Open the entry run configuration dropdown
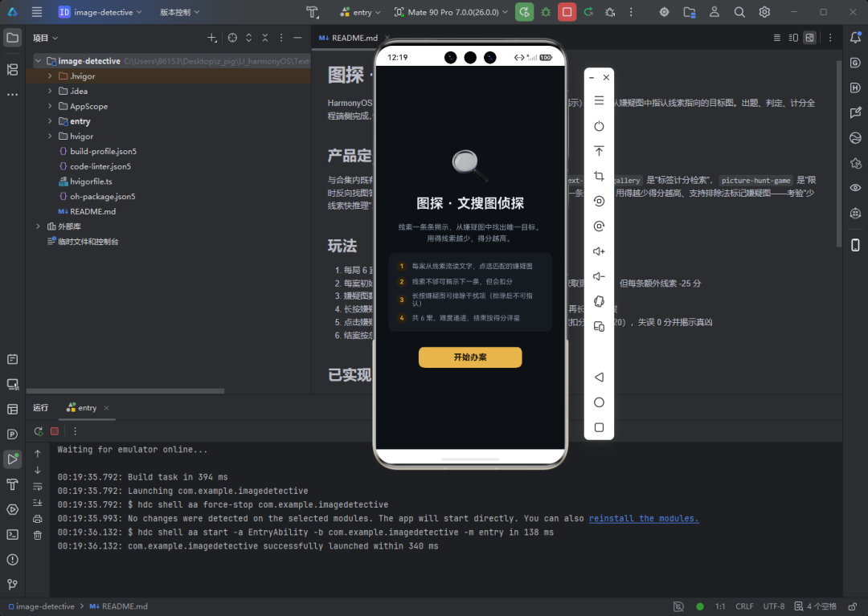Screen dimensions: 868x616 click(360, 11)
